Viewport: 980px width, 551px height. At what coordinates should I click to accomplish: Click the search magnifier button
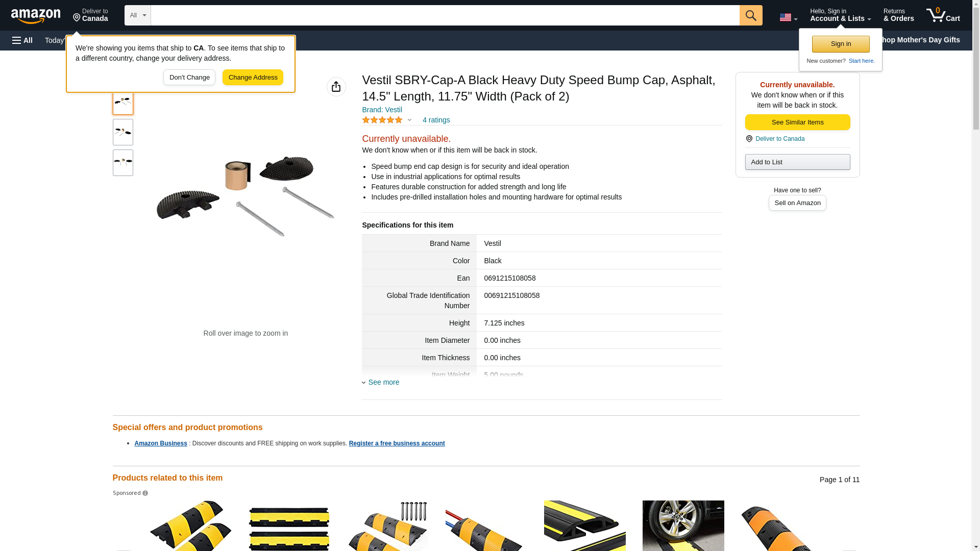[x=751, y=15]
